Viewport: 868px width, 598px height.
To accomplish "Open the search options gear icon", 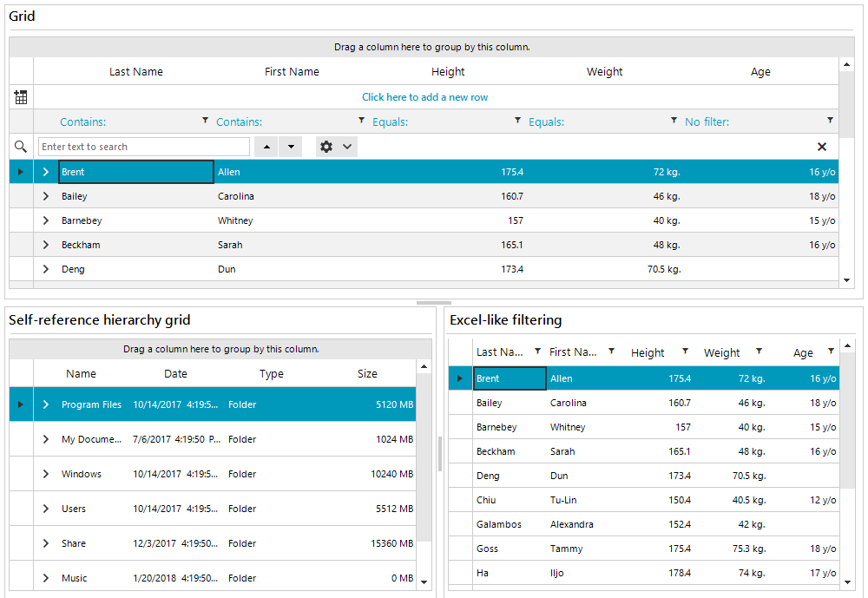I will click(326, 146).
